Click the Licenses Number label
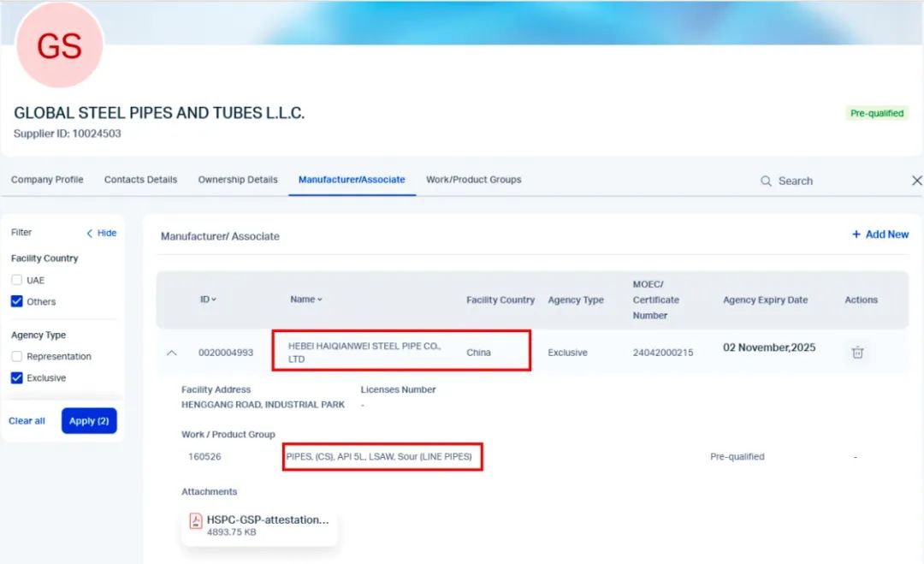 click(x=399, y=389)
